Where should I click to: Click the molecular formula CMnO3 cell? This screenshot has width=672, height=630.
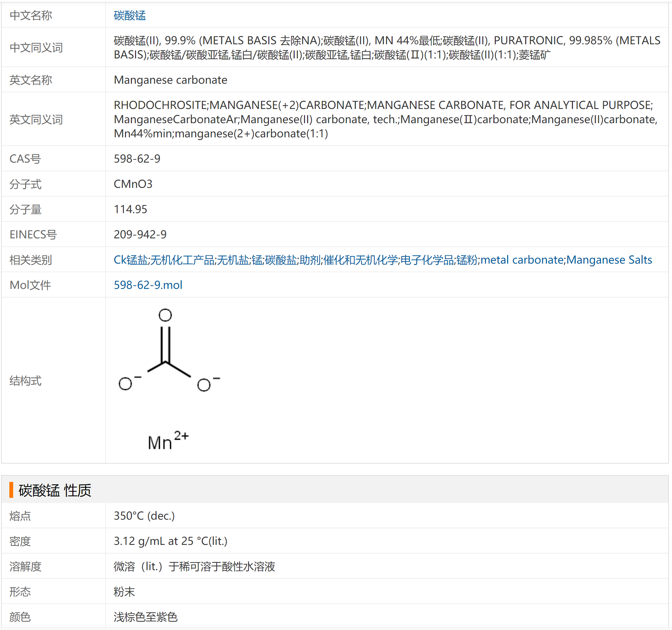(133, 184)
